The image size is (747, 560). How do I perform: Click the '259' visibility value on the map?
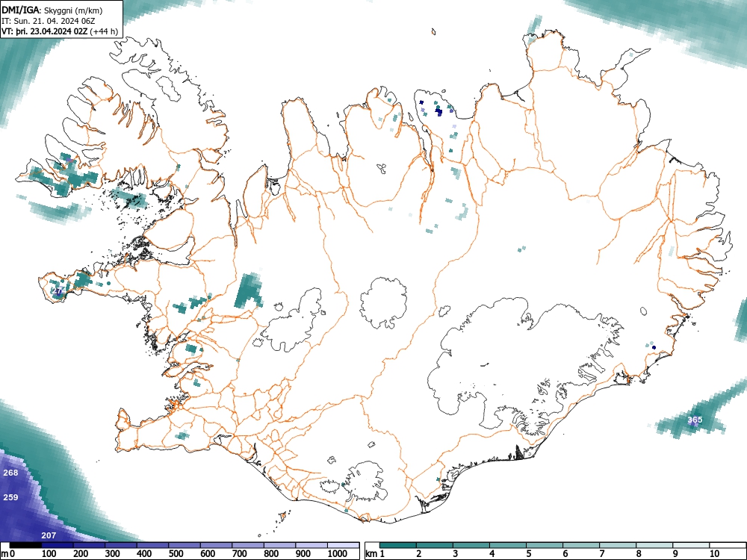[x=10, y=497]
